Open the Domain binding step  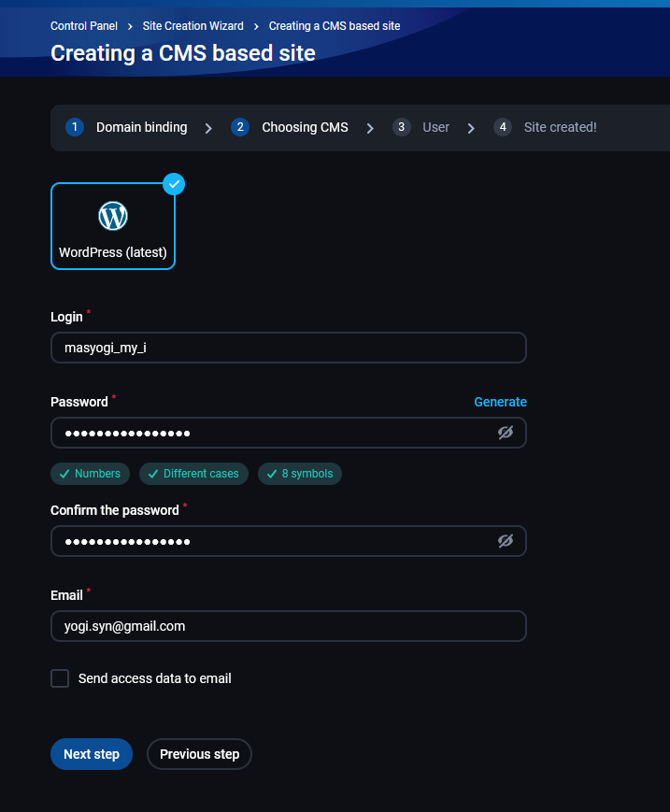[141, 127]
